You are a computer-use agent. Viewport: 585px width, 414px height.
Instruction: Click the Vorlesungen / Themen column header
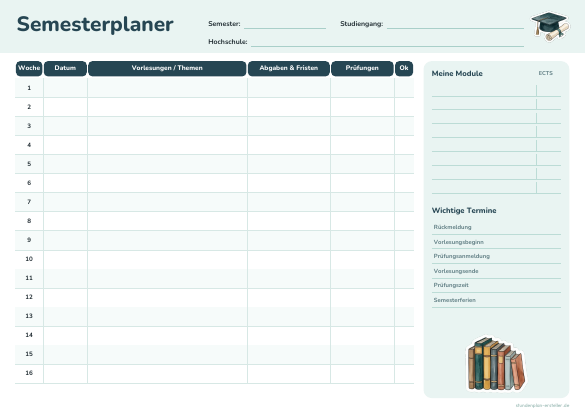point(167,68)
